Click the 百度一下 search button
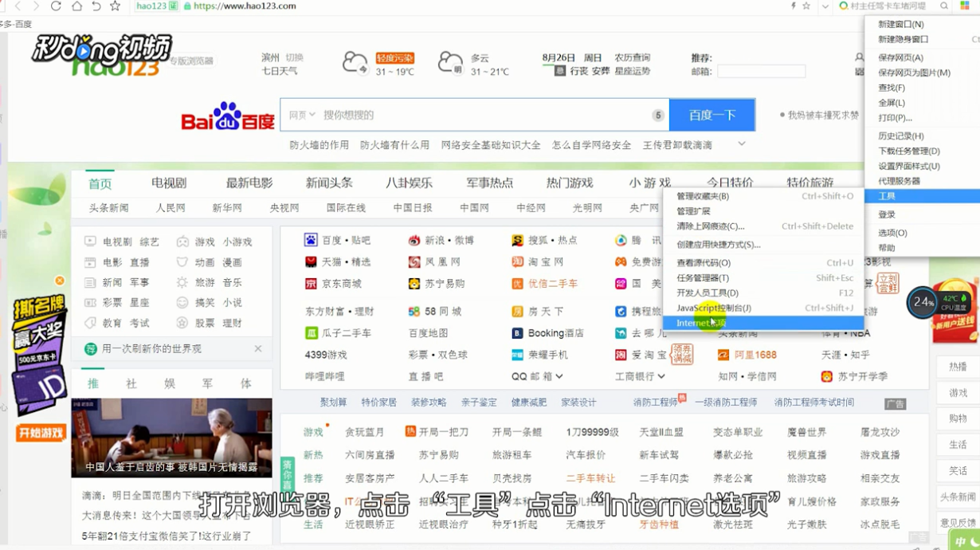 pyautogui.click(x=712, y=115)
